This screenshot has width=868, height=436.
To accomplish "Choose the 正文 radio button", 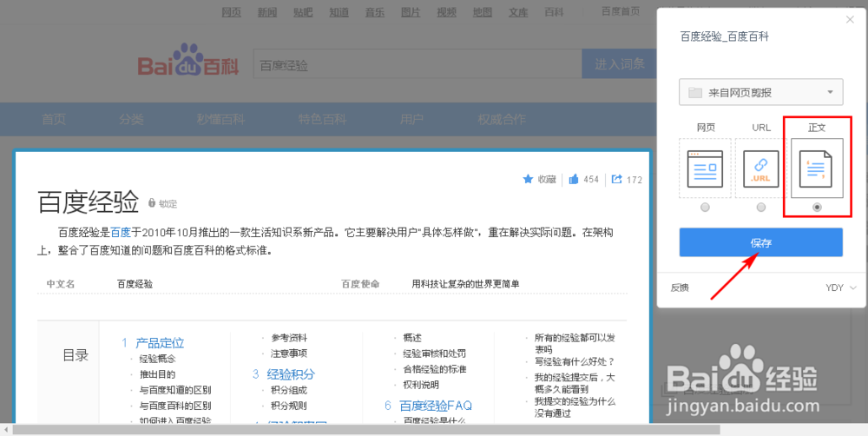I will 817,208.
